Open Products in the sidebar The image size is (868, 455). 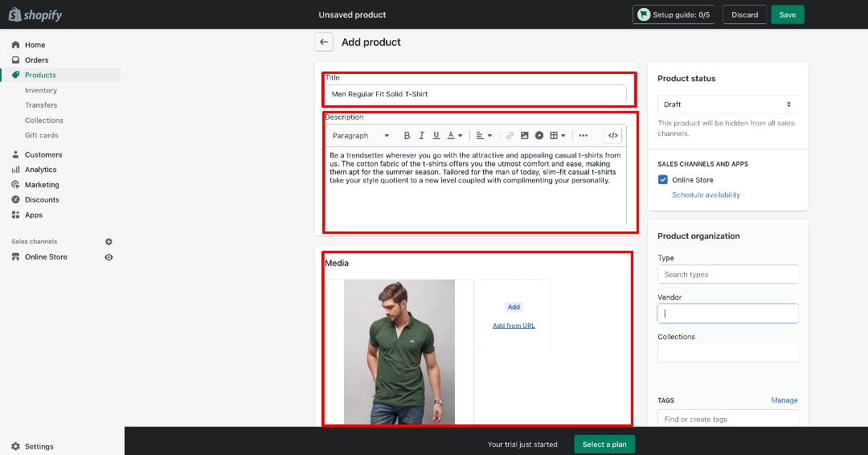coord(40,76)
